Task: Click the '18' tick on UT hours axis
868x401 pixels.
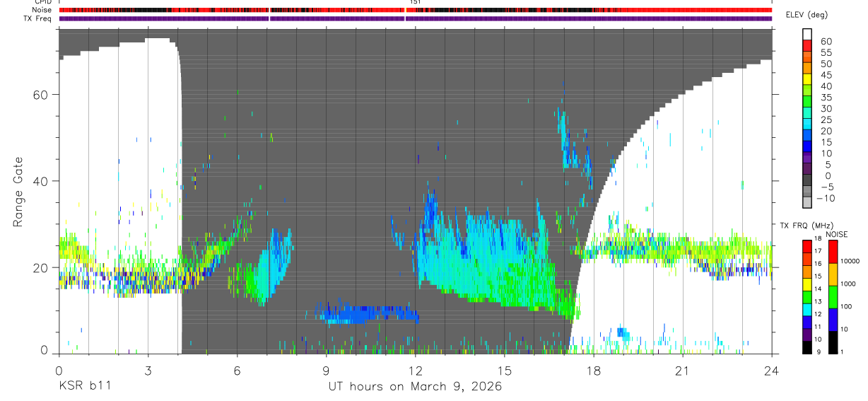Action: (594, 370)
